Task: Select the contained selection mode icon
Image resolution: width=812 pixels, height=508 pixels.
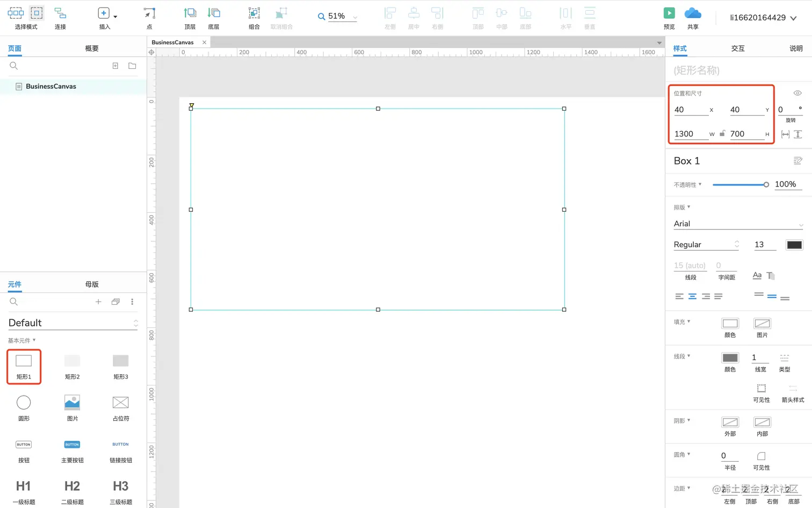Action: click(37, 13)
